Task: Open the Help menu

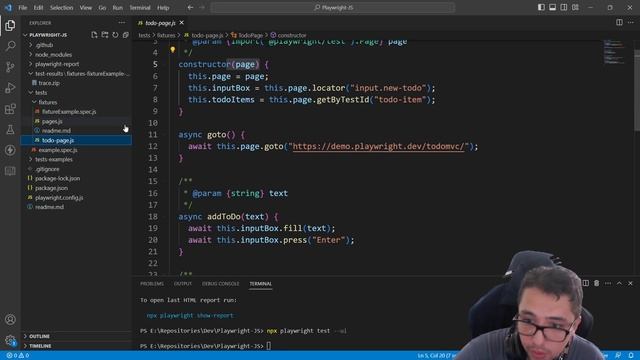Action: (163, 7)
